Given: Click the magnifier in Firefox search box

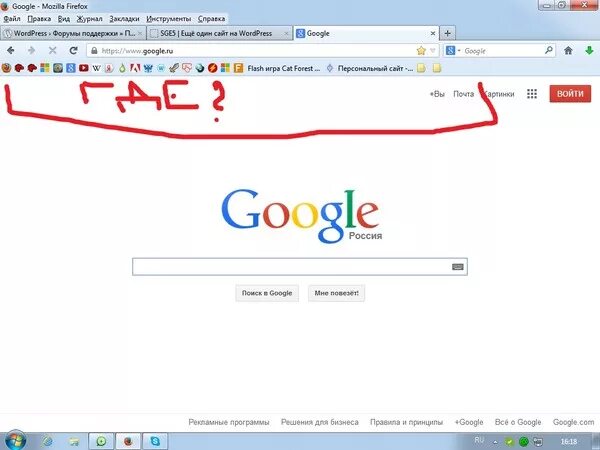Looking at the screenshot, I should (x=548, y=50).
